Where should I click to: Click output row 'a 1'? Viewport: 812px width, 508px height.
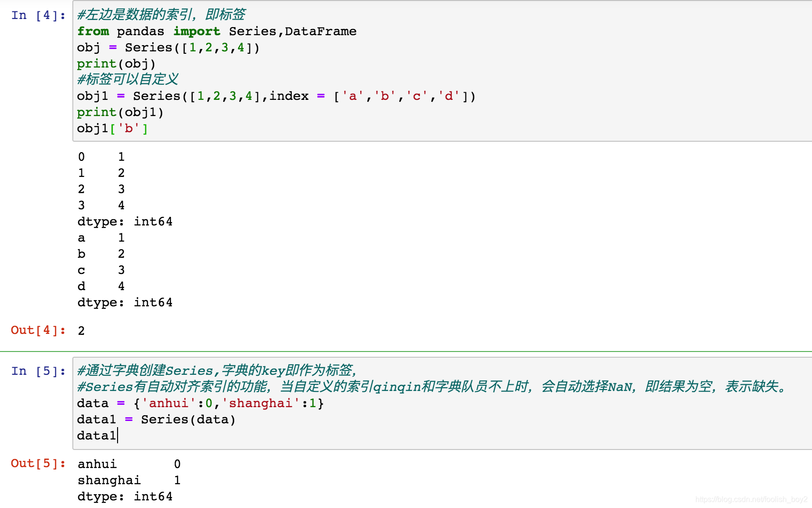click(101, 238)
